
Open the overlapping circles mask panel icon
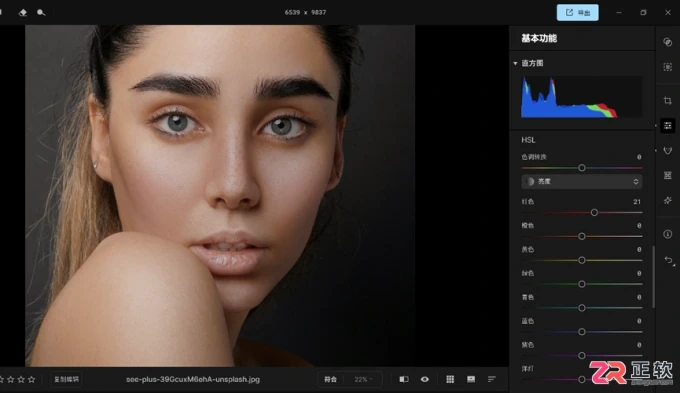click(667, 42)
